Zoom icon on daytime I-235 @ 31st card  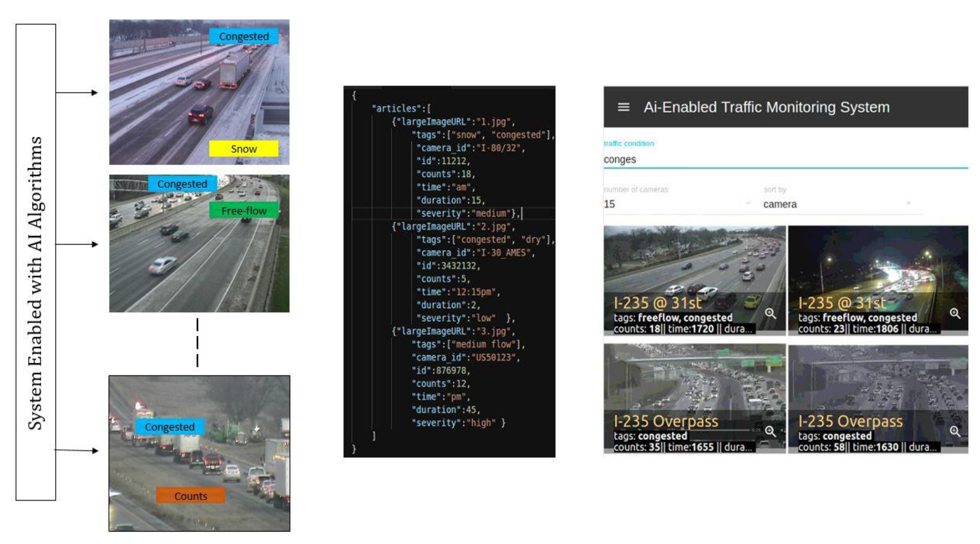pos(770,313)
